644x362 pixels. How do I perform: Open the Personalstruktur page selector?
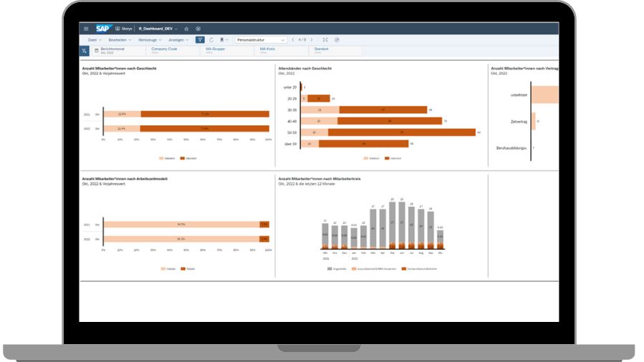(260, 40)
